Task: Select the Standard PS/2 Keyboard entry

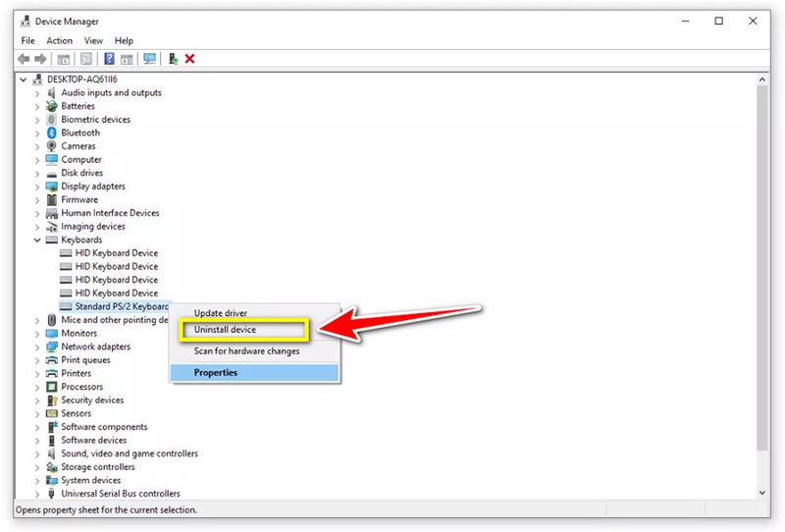Action: point(115,306)
